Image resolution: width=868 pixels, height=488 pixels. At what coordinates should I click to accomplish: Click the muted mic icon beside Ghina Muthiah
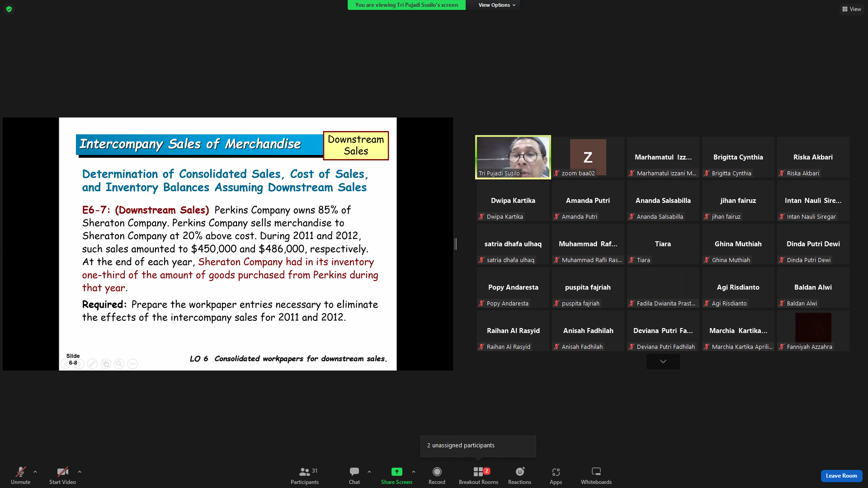(x=707, y=260)
